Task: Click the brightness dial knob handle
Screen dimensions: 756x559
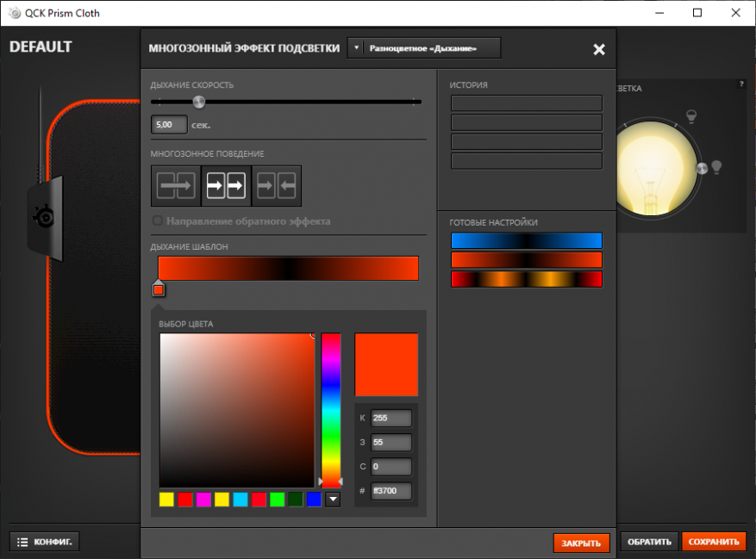Action: click(702, 168)
